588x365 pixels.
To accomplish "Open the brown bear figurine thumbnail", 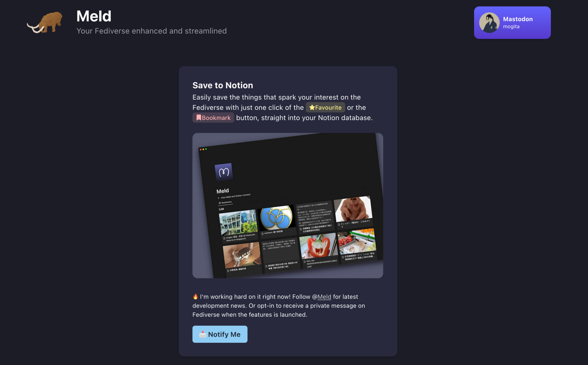I will (x=353, y=209).
